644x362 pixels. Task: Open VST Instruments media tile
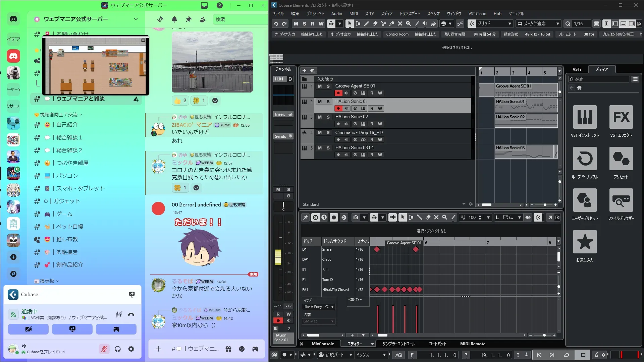[x=585, y=117]
